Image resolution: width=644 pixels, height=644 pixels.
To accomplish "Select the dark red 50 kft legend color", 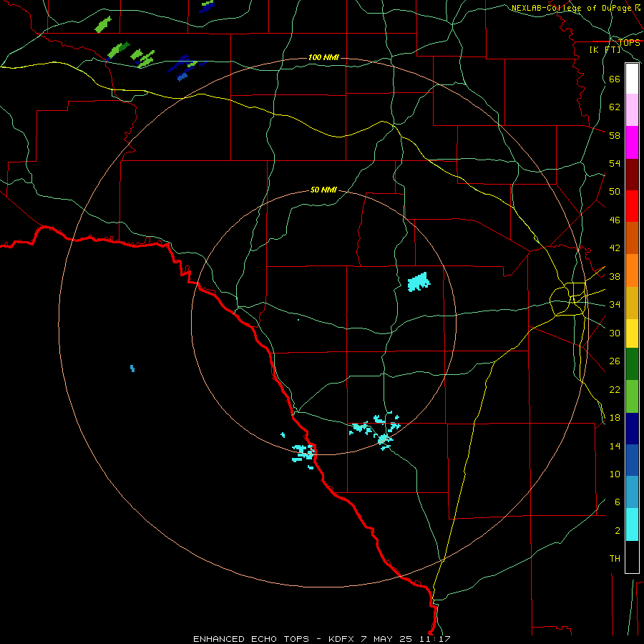I will pos(632,175).
